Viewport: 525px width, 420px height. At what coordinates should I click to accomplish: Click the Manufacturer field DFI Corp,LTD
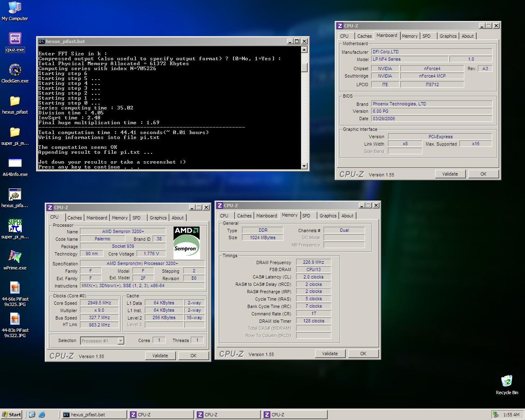(431, 52)
